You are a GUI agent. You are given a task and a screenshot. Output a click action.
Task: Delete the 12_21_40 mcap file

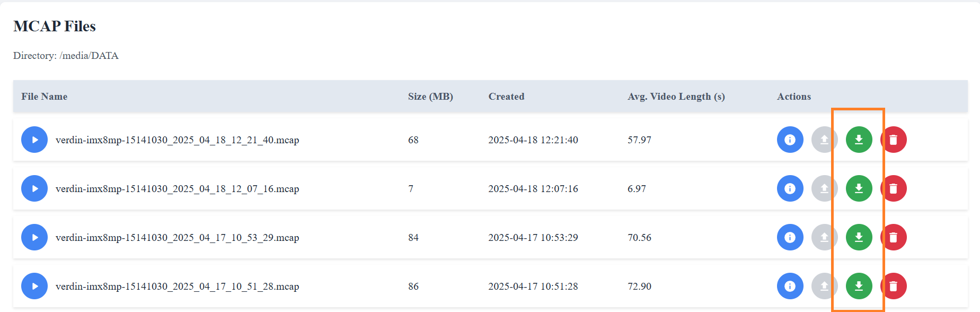(x=894, y=140)
